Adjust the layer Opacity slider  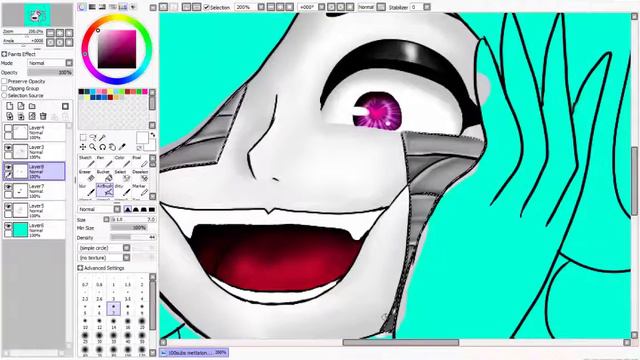click(x=50, y=72)
